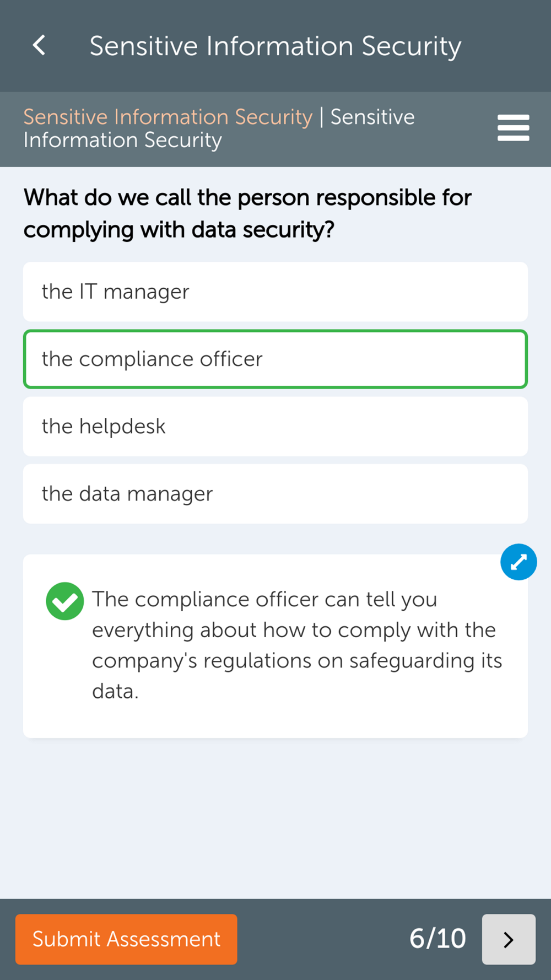Click the breadcrumb separator bar
Image resolution: width=551 pixels, height=980 pixels.
[x=321, y=117]
